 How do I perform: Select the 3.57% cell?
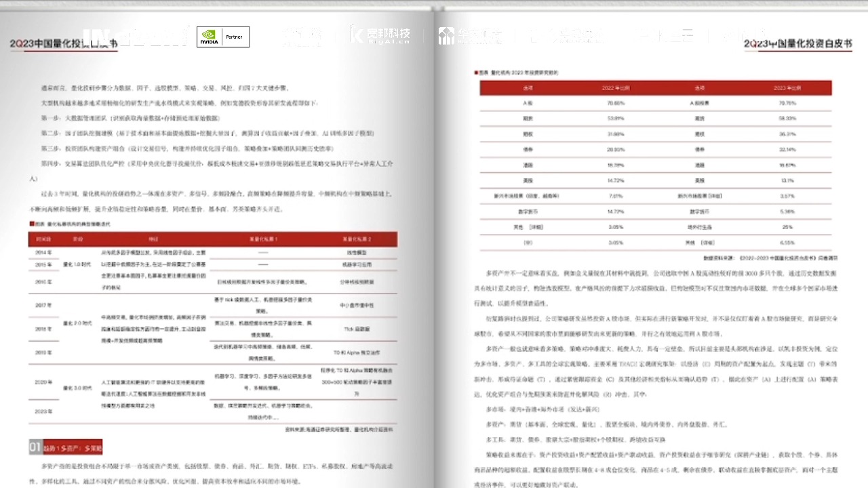(x=787, y=196)
